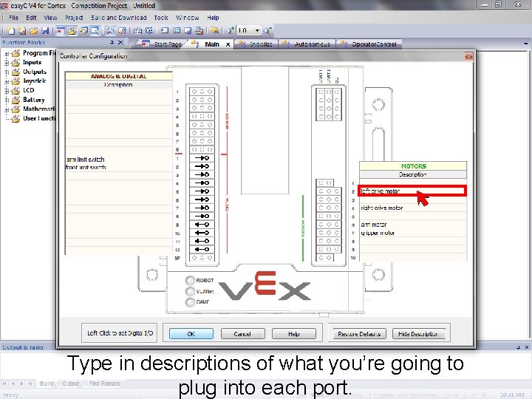This screenshot has height=399, width=532.
Task: Click the Cancel button
Action: tap(242, 334)
